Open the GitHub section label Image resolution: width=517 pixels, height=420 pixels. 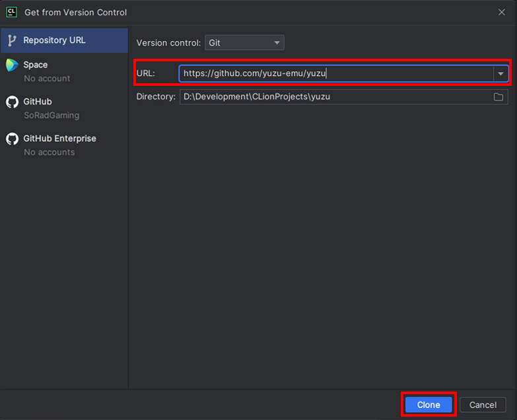pos(38,102)
